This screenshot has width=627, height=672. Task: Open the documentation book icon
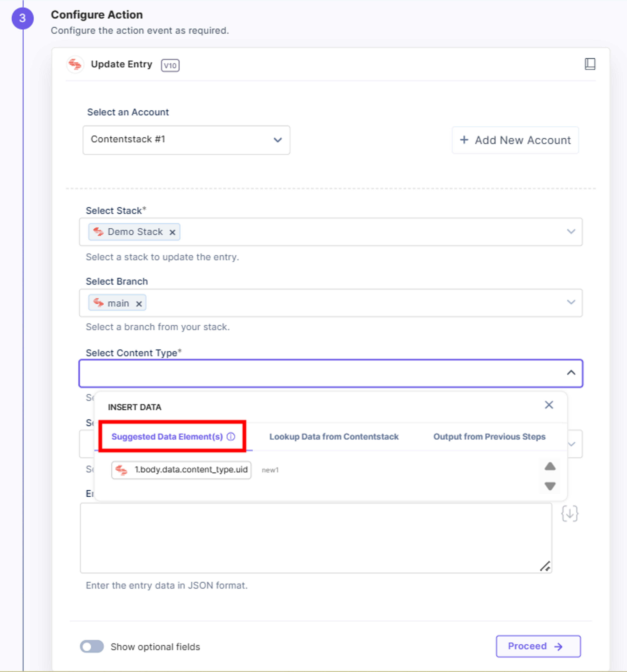coord(590,64)
